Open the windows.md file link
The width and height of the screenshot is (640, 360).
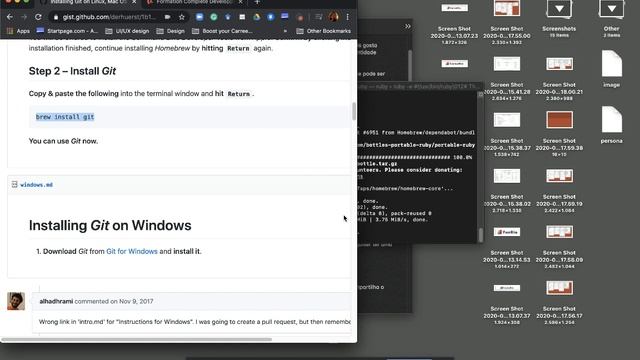click(36, 185)
